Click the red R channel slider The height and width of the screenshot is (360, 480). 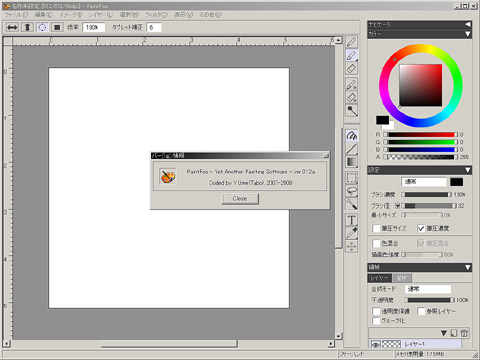421,134
